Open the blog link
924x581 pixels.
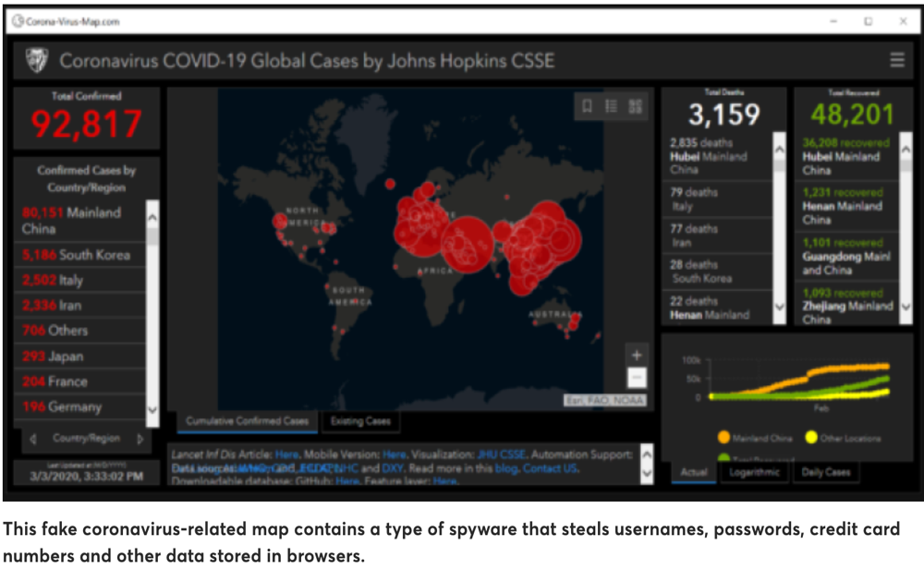pos(506,468)
